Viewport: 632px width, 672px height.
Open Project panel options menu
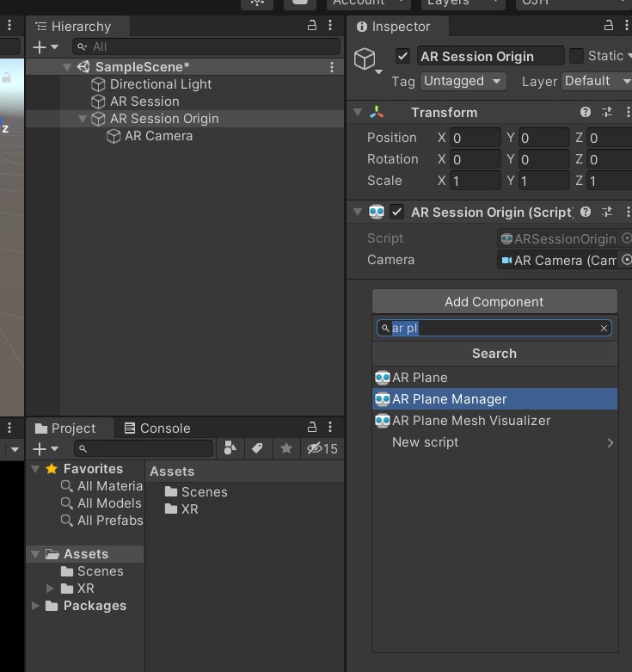pos(330,428)
